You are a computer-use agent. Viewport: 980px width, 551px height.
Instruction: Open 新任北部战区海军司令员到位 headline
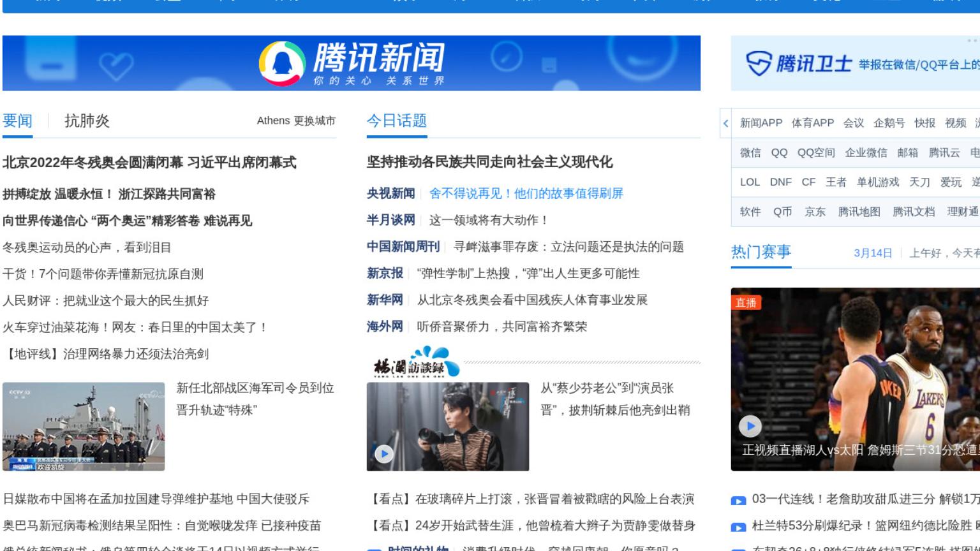click(255, 399)
